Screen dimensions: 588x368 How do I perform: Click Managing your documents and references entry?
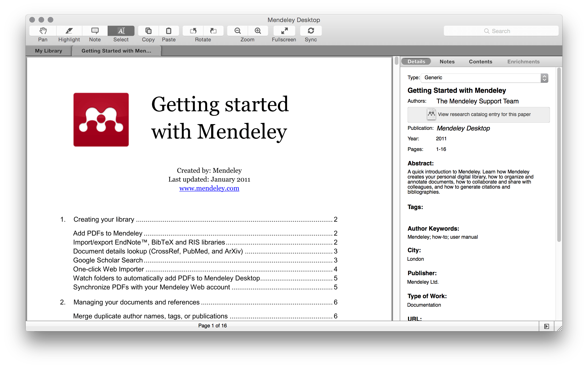click(x=199, y=302)
